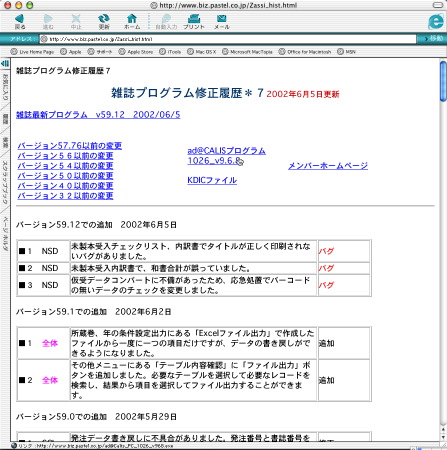Click the AutoFill (自動入力) toolbar icon
447x450 pixels.
166,22
